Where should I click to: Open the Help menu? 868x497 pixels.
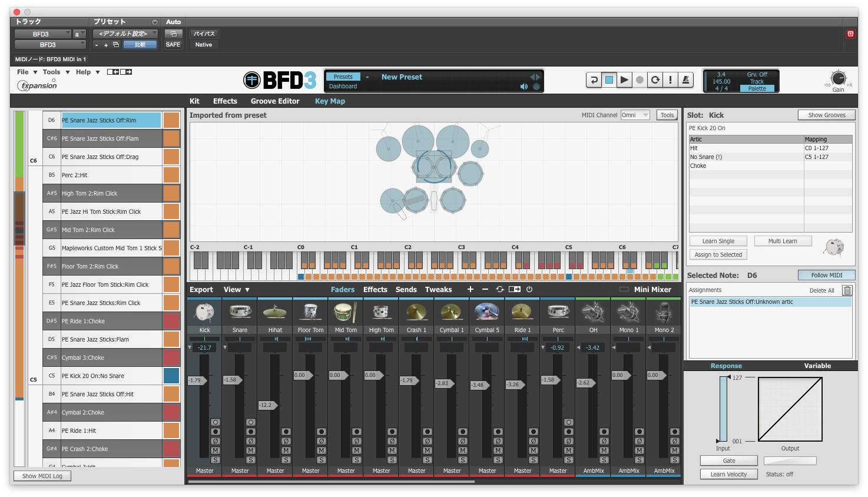point(88,72)
